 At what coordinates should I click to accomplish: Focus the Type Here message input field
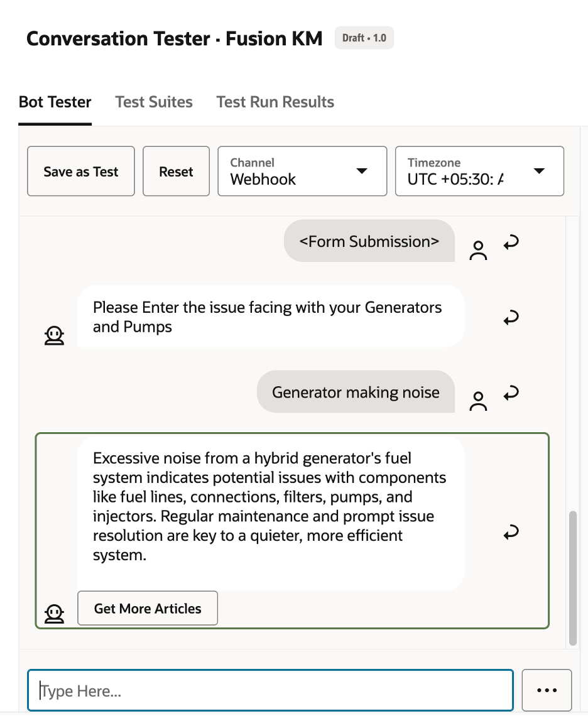tap(271, 690)
